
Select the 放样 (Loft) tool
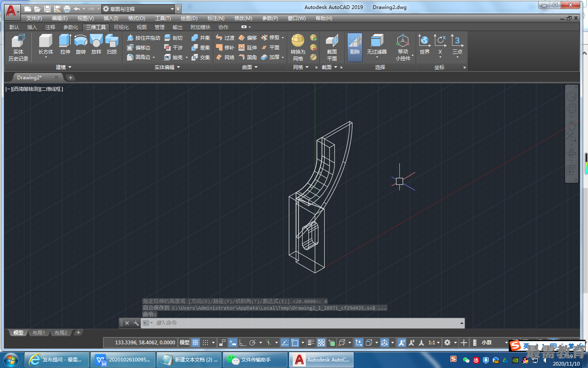tap(96, 44)
